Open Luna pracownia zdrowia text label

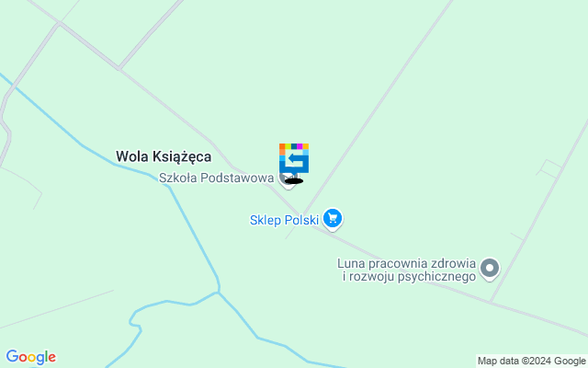[406, 270]
